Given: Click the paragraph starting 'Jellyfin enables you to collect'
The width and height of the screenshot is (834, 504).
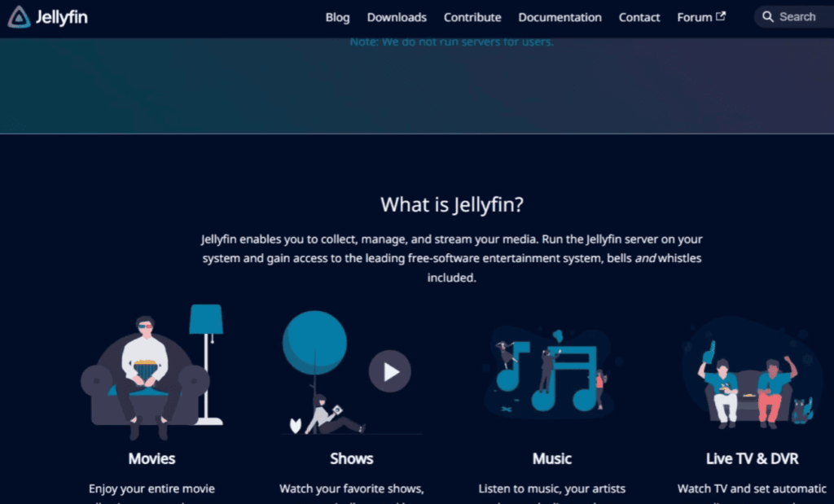Looking at the screenshot, I should click(451, 258).
